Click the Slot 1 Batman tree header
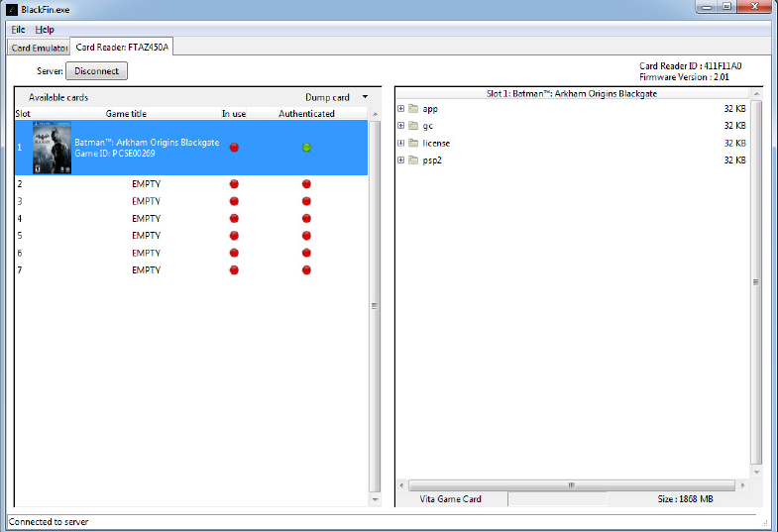This screenshot has height=532, width=778. (572, 93)
